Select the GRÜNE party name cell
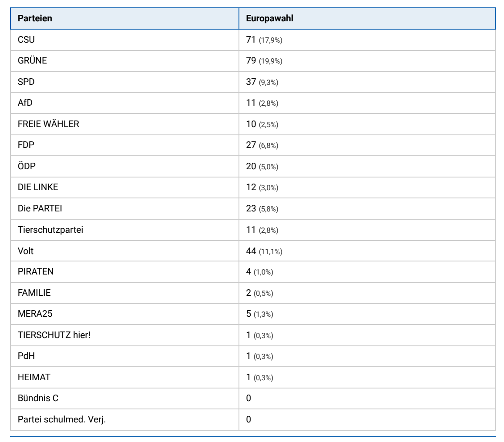504x442 pixels. tap(125, 61)
